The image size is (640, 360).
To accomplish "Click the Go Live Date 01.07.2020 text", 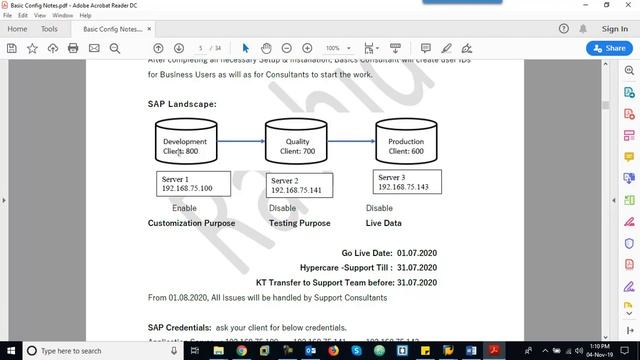I will tap(389, 253).
